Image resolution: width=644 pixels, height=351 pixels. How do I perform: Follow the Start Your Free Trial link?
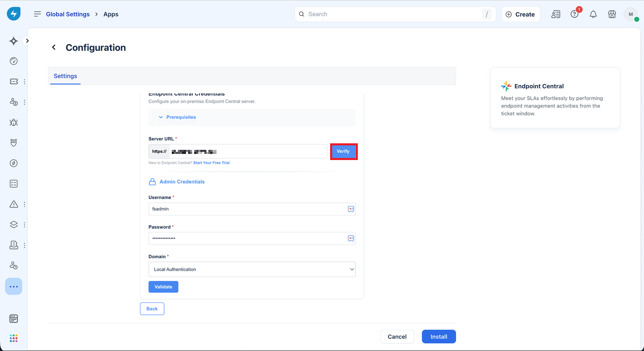[x=211, y=163]
